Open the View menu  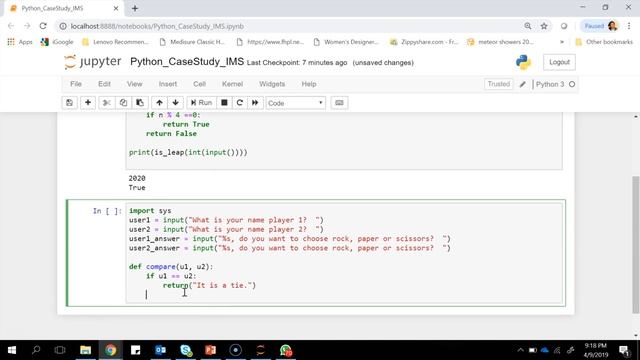click(x=134, y=84)
